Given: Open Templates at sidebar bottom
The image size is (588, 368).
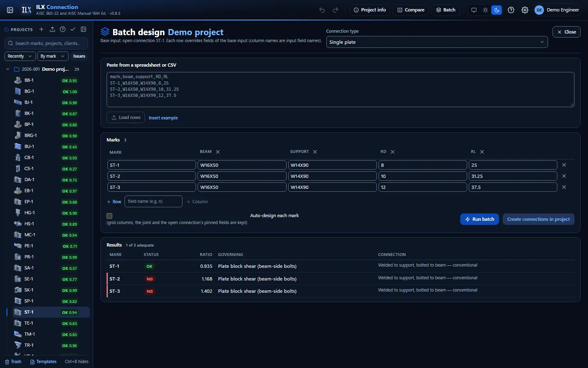Looking at the screenshot, I should tap(43, 361).
